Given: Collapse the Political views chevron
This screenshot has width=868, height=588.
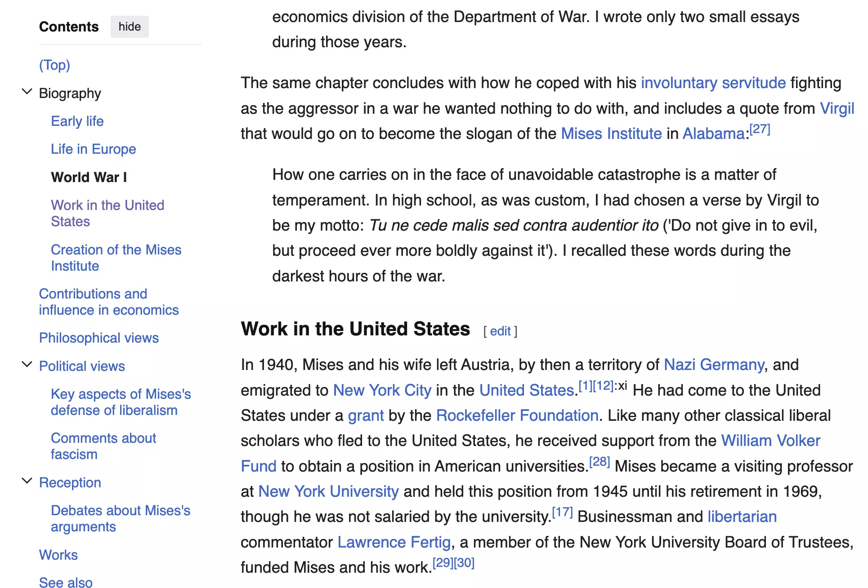Looking at the screenshot, I should tap(27, 365).
